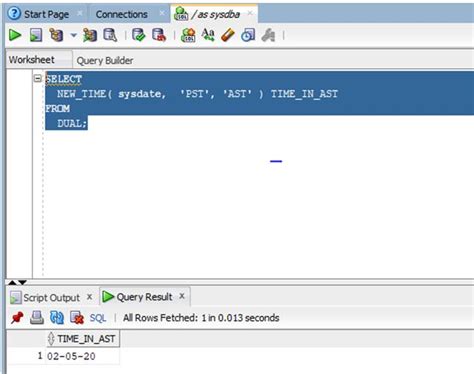The height and width of the screenshot is (374, 474).
Task: Close the Script Output tab
Action: (x=89, y=296)
